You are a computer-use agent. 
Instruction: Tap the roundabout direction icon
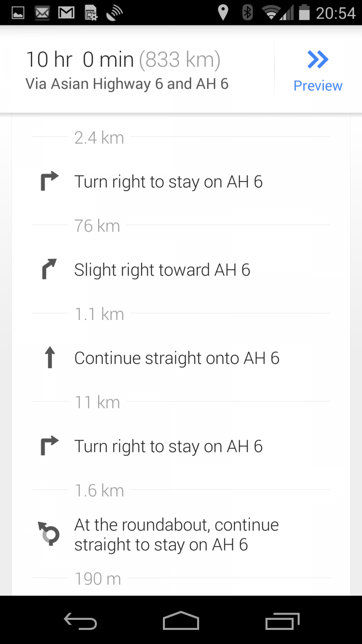pyautogui.click(x=49, y=534)
